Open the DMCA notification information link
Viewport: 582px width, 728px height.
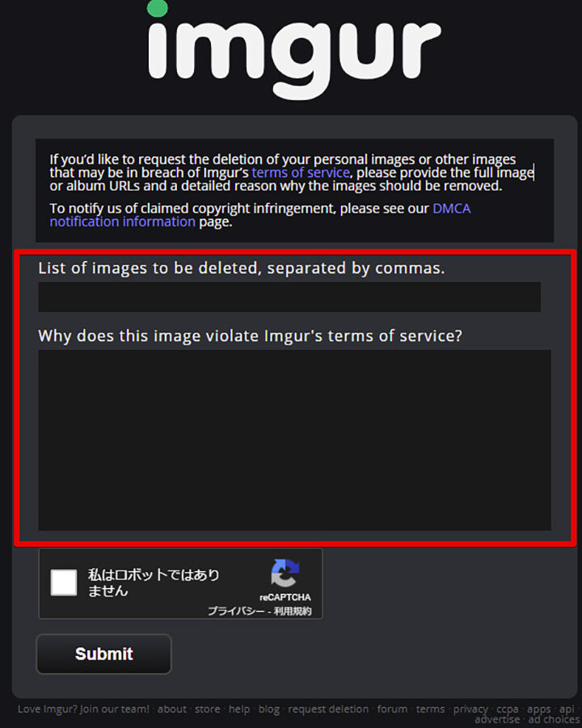pos(260,215)
